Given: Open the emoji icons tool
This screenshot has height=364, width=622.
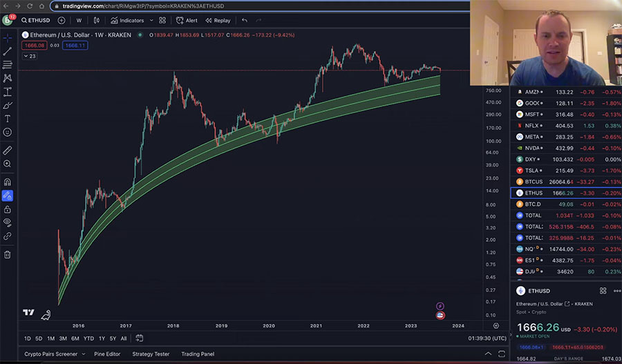Looking at the screenshot, I should (8, 132).
